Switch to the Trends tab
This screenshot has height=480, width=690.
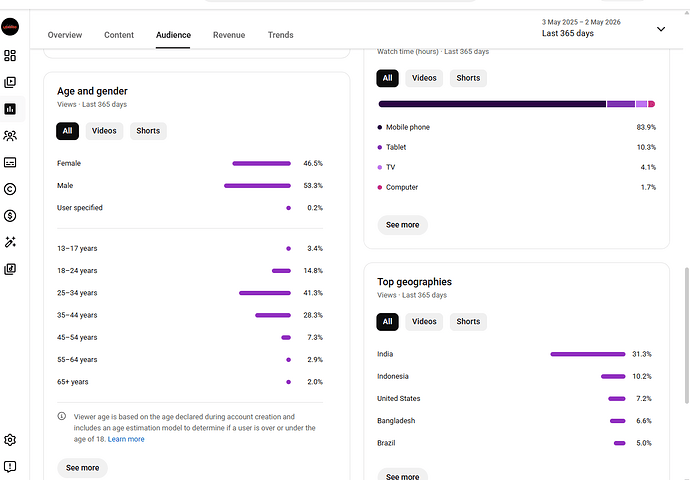click(x=281, y=35)
